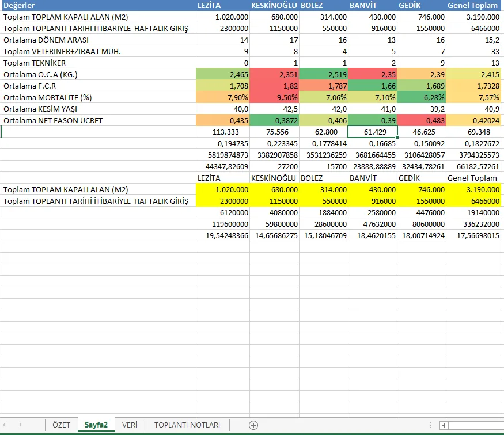
Task: Select the cell with 336232000
Action: [473, 224]
